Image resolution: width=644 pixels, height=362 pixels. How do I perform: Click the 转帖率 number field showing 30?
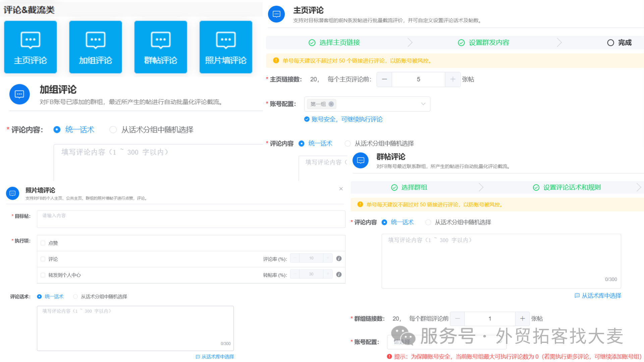pyautogui.click(x=311, y=274)
